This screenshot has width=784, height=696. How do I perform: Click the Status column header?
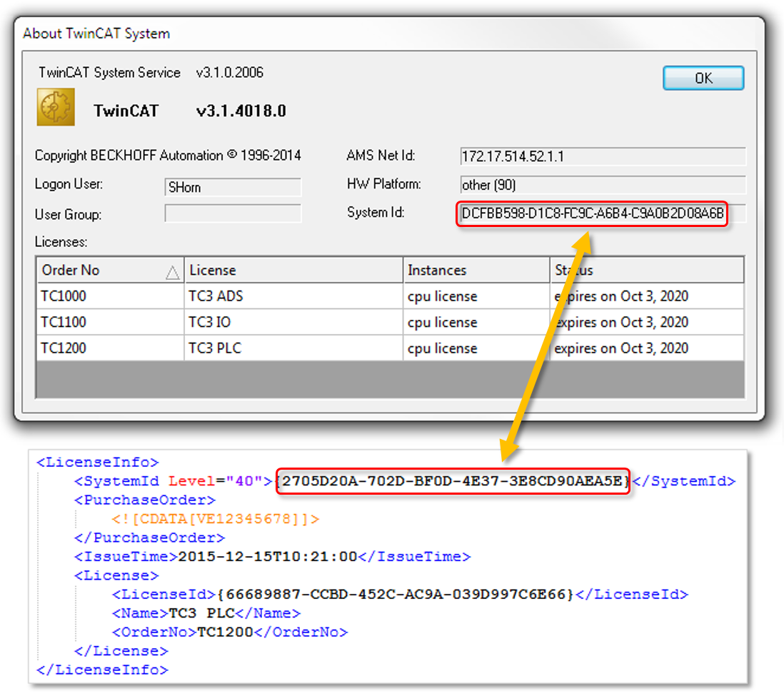646,270
